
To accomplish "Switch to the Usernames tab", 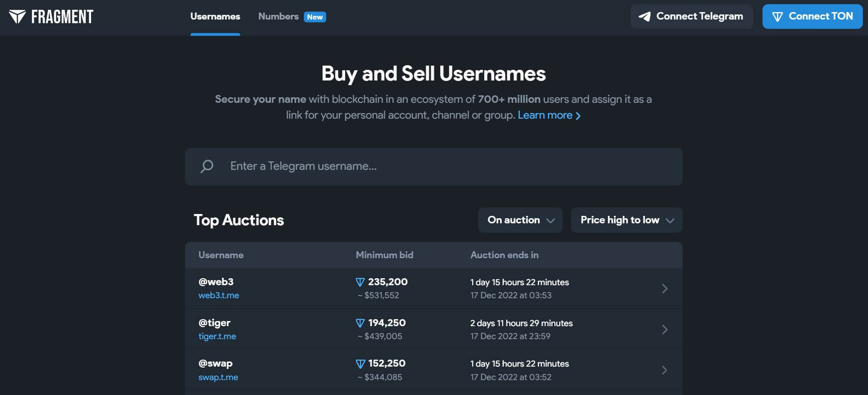I will tap(215, 17).
